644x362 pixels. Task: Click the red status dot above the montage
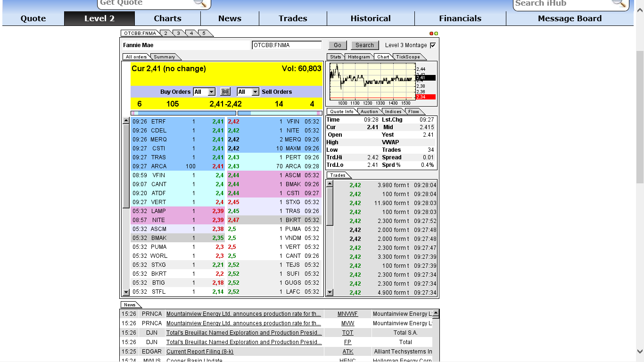[430, 33]
